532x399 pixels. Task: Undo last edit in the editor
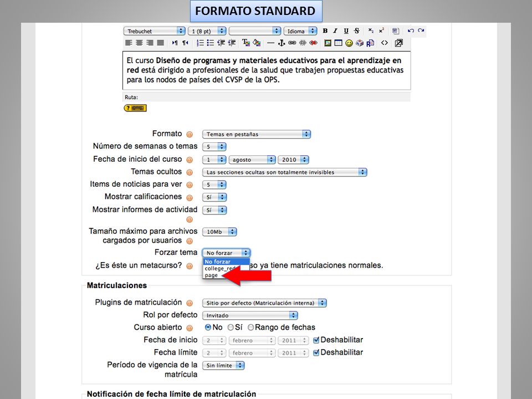pos(411,31)
